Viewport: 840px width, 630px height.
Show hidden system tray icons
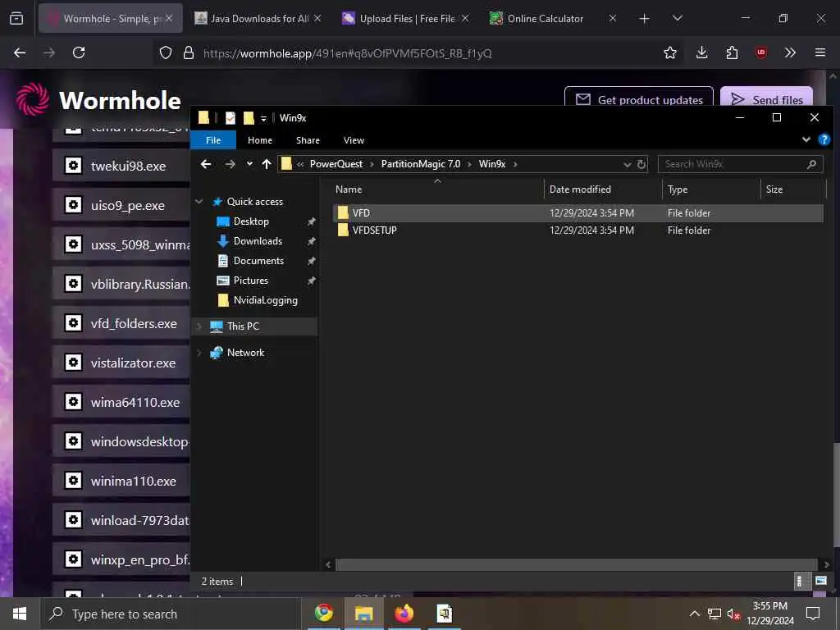[694, 614]
